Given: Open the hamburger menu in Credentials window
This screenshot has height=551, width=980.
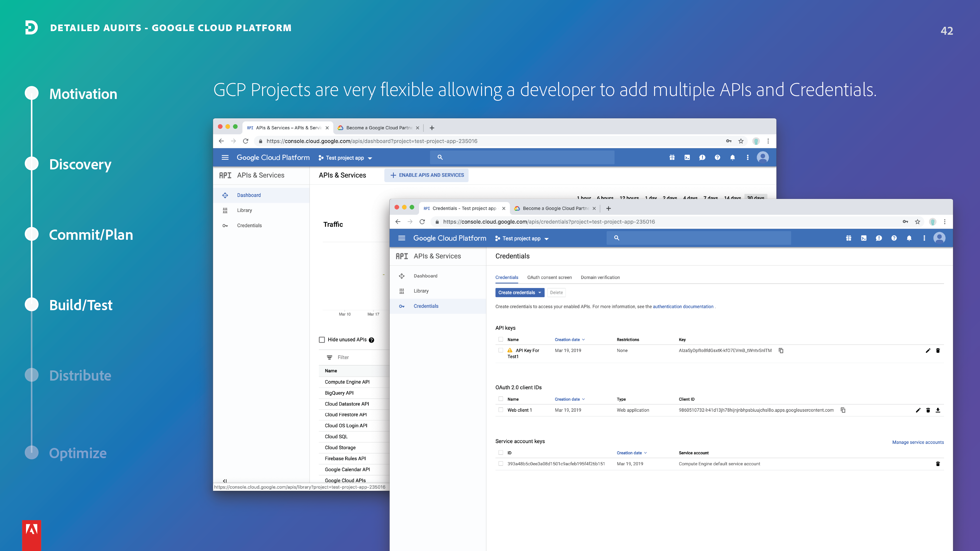Looking at the screenshot, I should (x=401, y=238).
